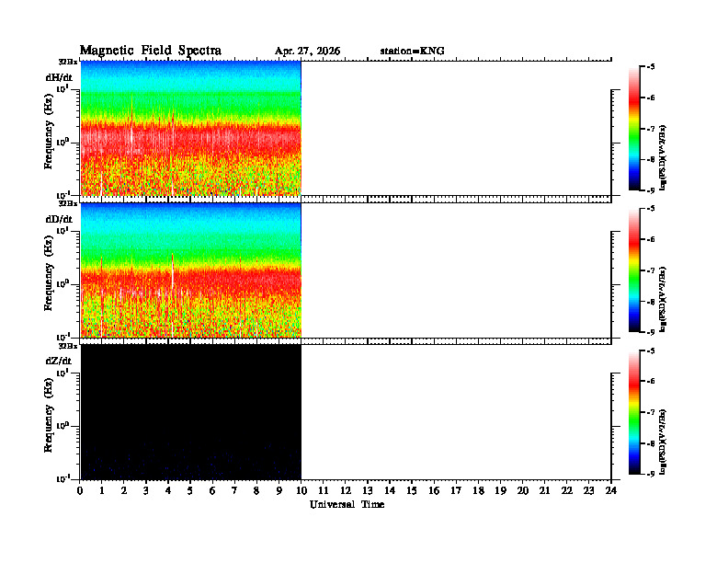Click the log(PSD) label of dH/dt color bar

[x=663, y=157]
